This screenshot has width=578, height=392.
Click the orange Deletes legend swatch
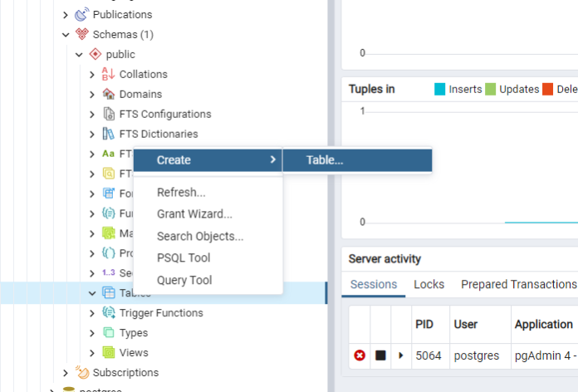548,89
